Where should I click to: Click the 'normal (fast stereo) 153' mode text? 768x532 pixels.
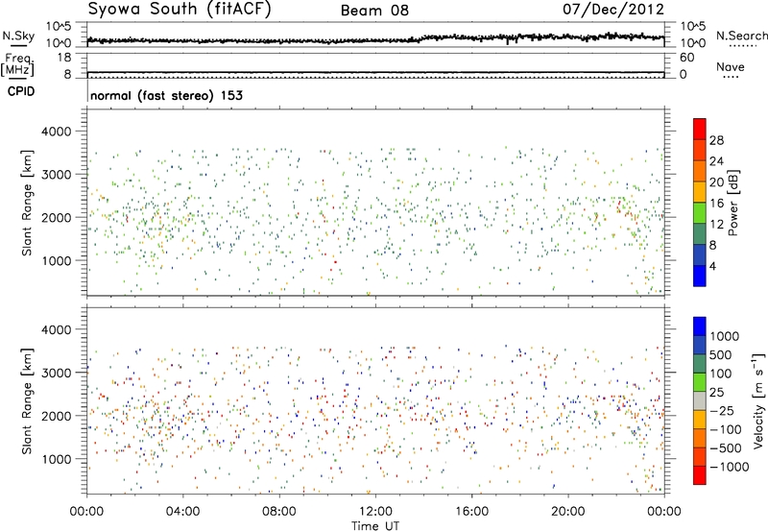166,95
